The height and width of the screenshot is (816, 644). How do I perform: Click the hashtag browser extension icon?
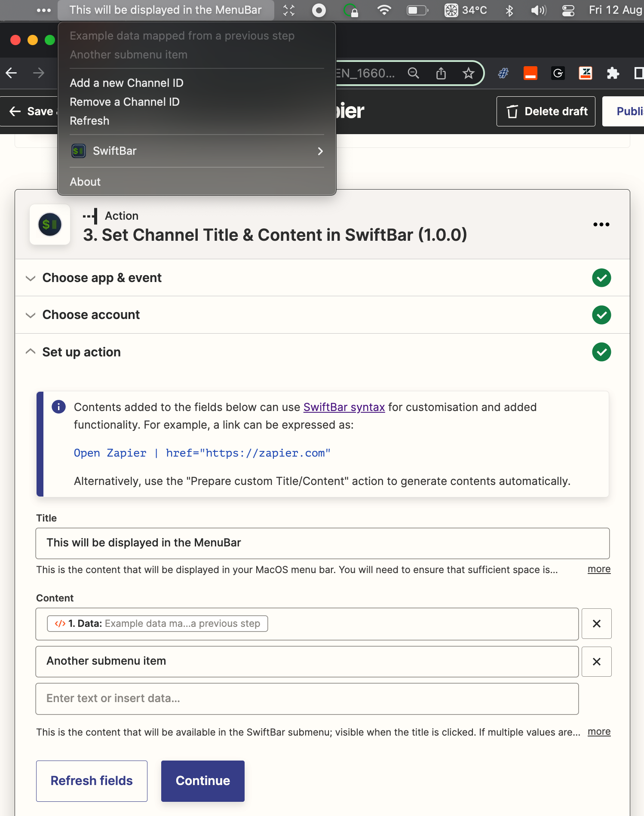pos(503,73)
